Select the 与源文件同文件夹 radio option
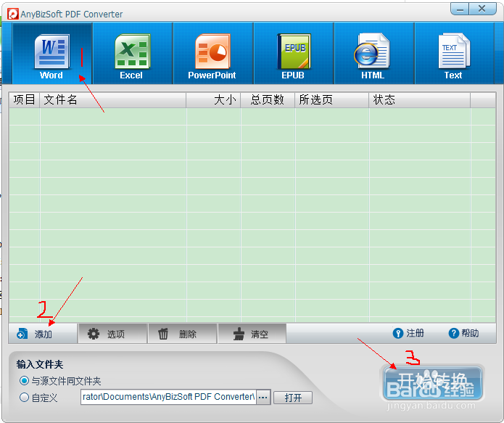 60,381
